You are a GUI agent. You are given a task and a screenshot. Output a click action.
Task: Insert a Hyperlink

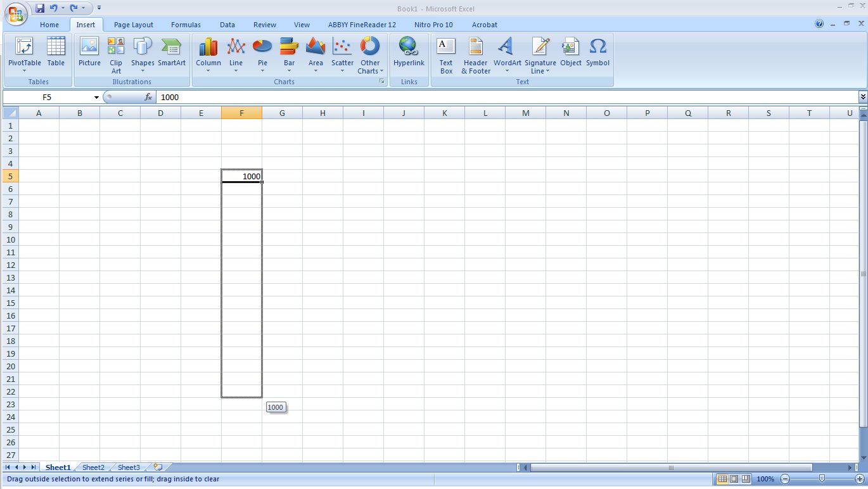(x=408, y=54)
